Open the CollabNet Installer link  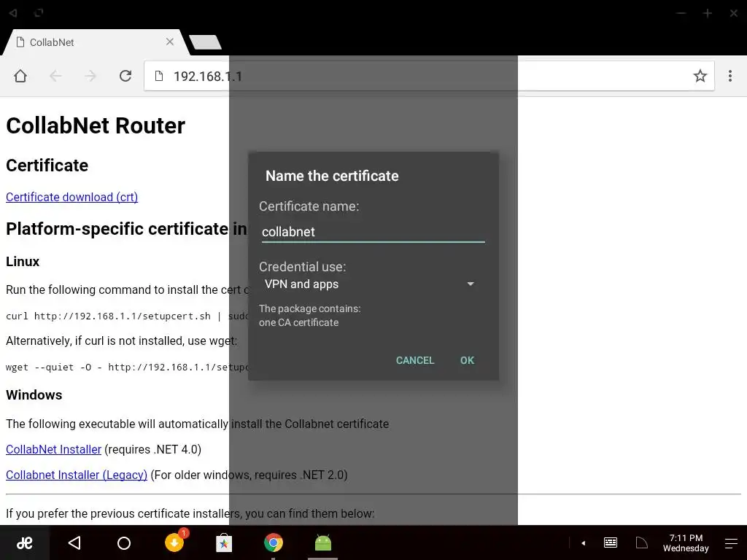coord(53,449)
